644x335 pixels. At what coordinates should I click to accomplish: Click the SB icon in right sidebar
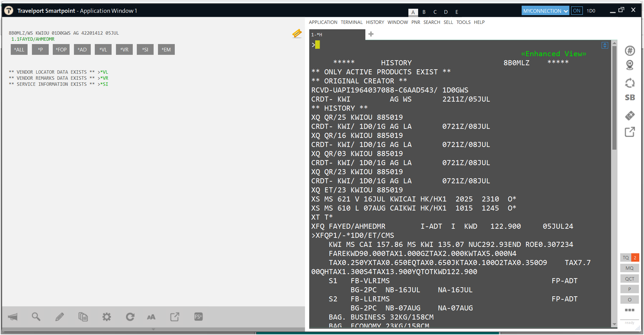click(x=630, y=98)
